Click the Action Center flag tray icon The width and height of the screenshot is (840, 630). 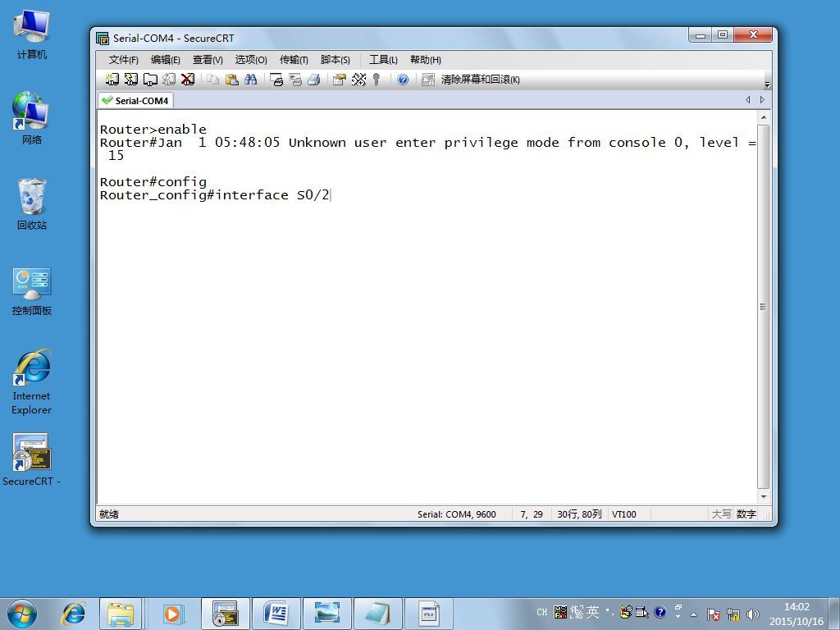click(x=713, y=614)
